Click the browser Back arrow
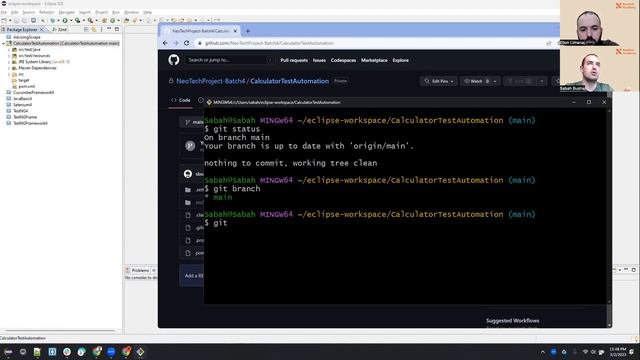This screenshot has width=640, height=360. pyautogui.click(x=165, y=43)
